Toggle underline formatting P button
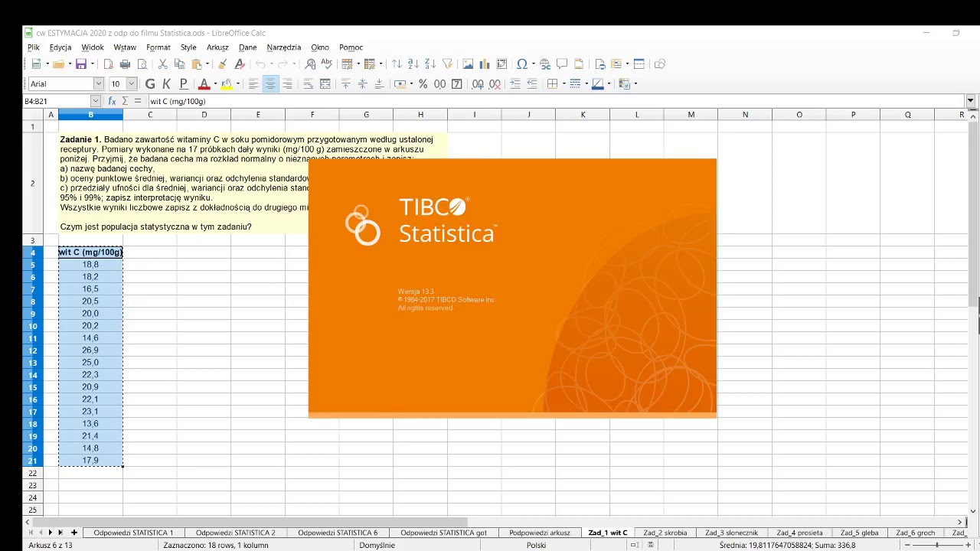Image resolution: width=980 pixels, height=551 pixels. pyautogui.click(x=183, y=84)
